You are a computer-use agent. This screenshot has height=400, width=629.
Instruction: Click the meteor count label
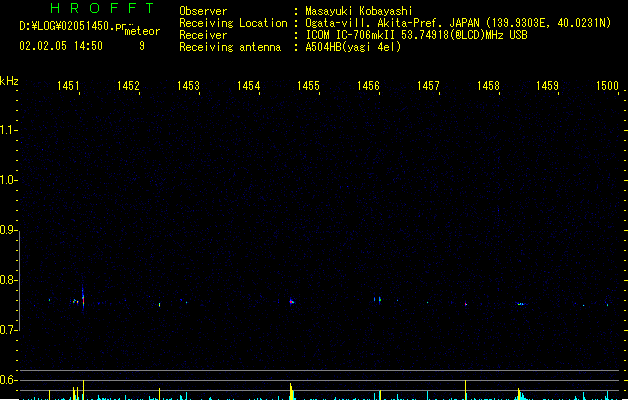pyautogui.click(x=142, y=31)
